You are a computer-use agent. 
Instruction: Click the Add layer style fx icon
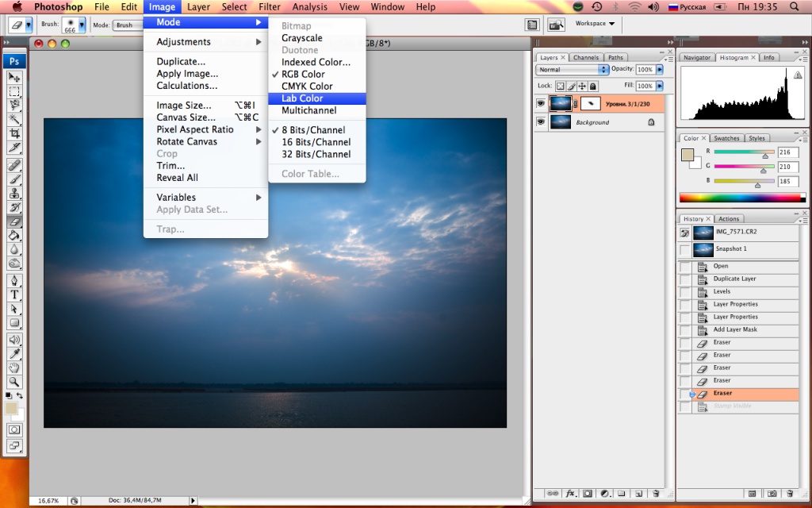click(570, 494)
